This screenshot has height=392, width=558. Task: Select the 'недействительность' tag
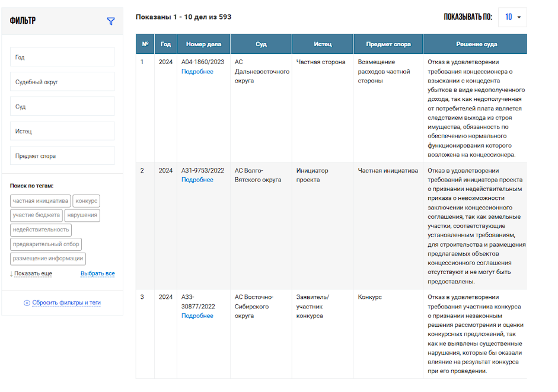point(41,230)
